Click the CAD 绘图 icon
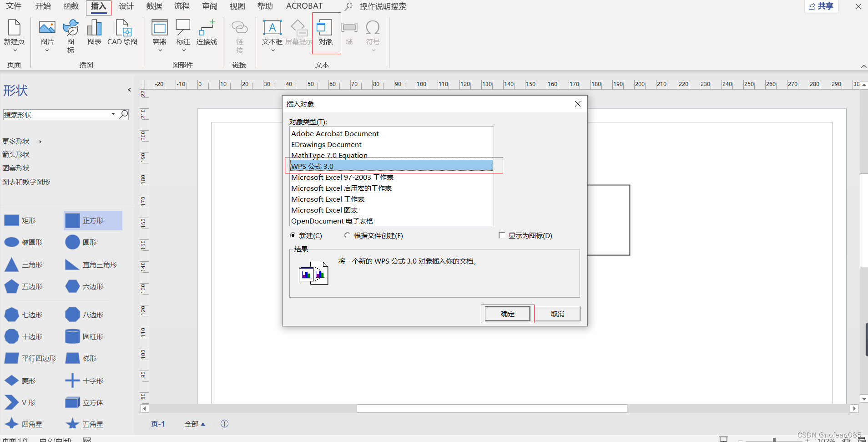The height and width of the screenshot is (442, 868). tap(122, 27)
